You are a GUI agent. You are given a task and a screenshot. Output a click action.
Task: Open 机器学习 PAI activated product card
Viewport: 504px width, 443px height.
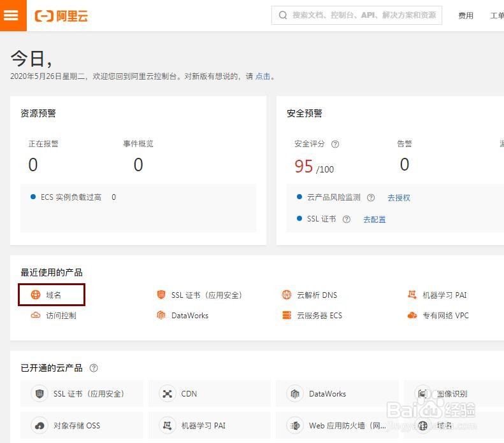click(x=210, y=425)
